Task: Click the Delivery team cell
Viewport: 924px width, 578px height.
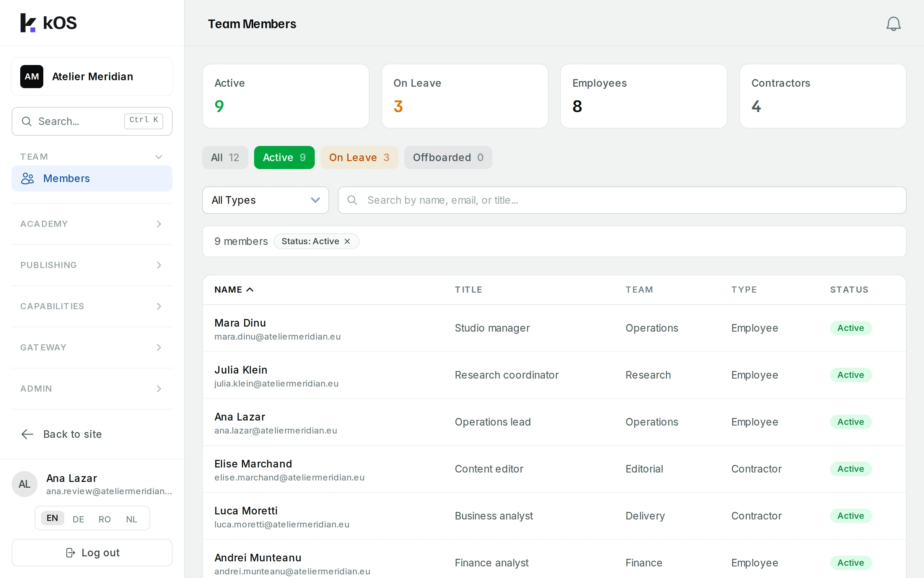Action: 645,516
